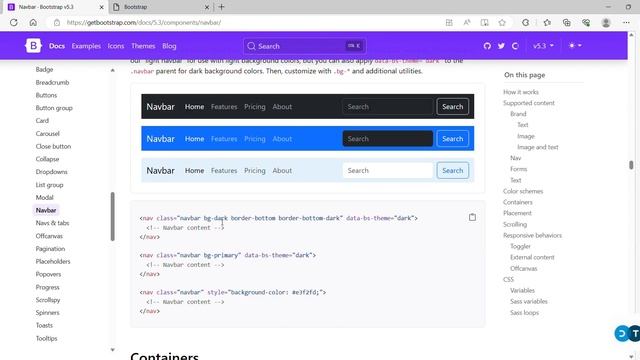The height and width of the screenshot is (360, 640).
Task: Click Search button in dark navbar example
Action: (x=453, y=107)
